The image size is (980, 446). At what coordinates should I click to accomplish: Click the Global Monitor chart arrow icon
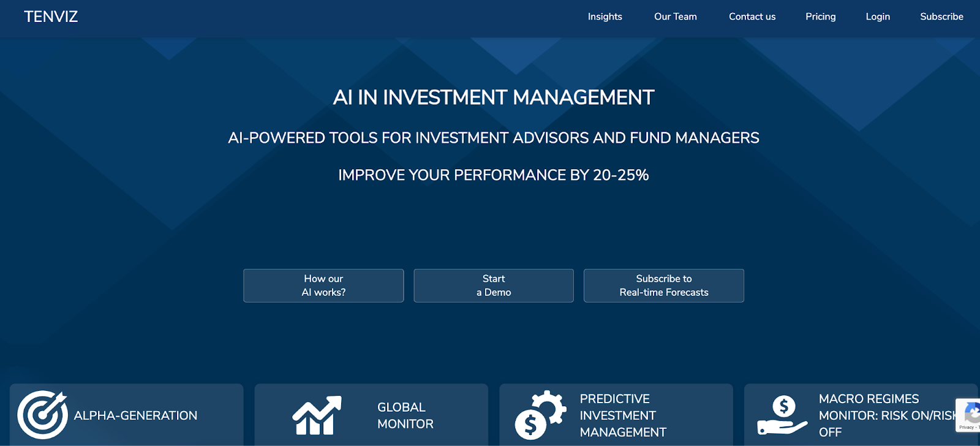coord(317,415)
